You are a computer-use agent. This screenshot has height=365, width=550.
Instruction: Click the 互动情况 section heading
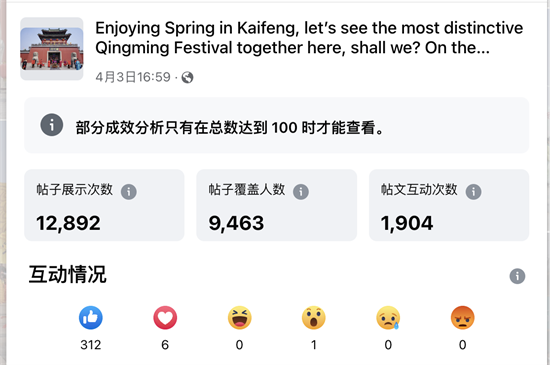(67, 274)
